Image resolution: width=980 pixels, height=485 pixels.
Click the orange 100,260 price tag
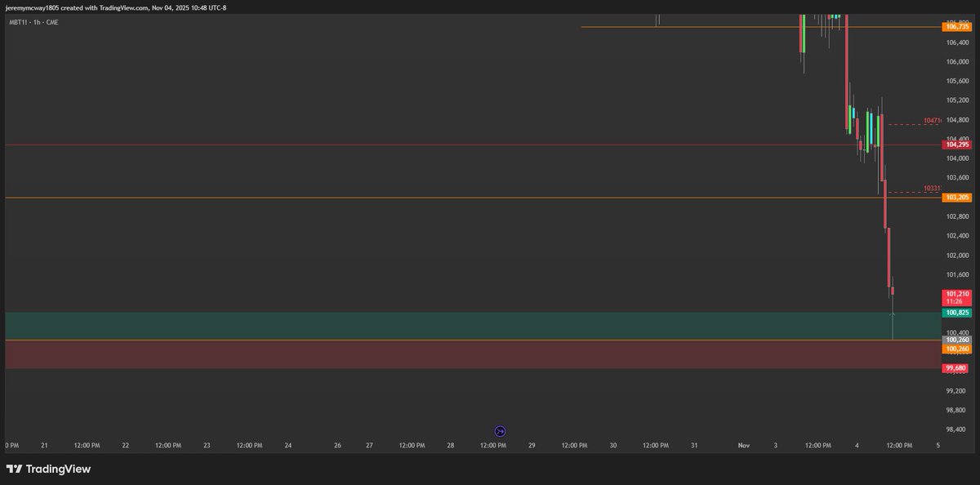956,349
